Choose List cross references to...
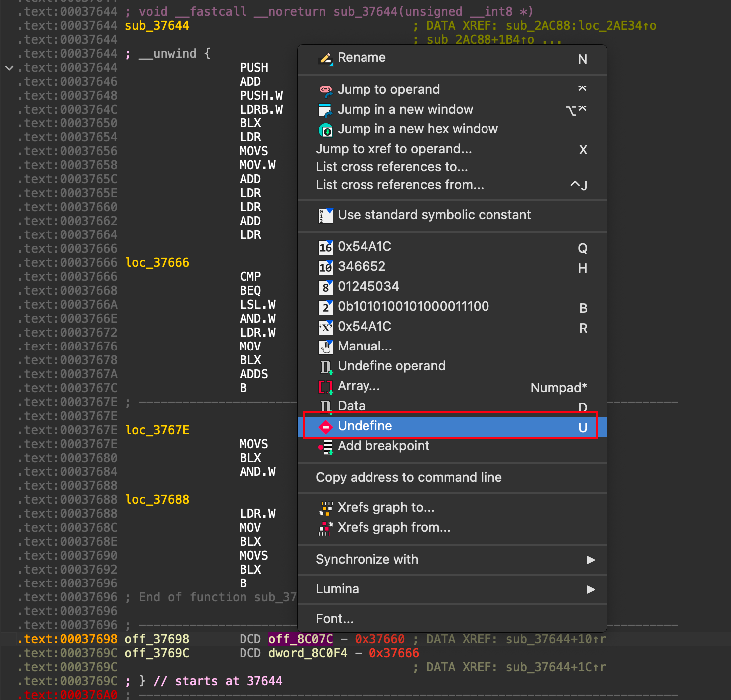The image size is (731, 700). coord(392,167)
